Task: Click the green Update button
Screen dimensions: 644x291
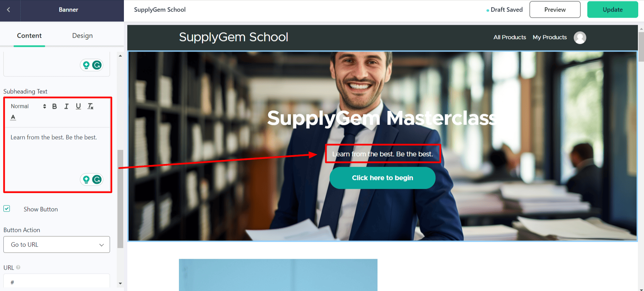Action: point(613,10)
